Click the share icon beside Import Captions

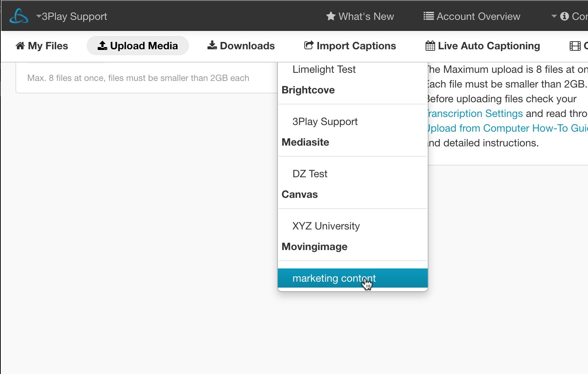(309, 45)
